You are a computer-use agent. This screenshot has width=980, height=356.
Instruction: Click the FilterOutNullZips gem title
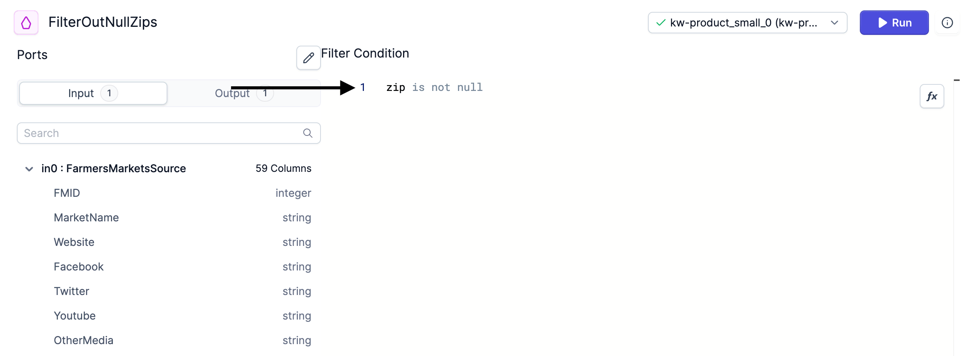(103, 22)
